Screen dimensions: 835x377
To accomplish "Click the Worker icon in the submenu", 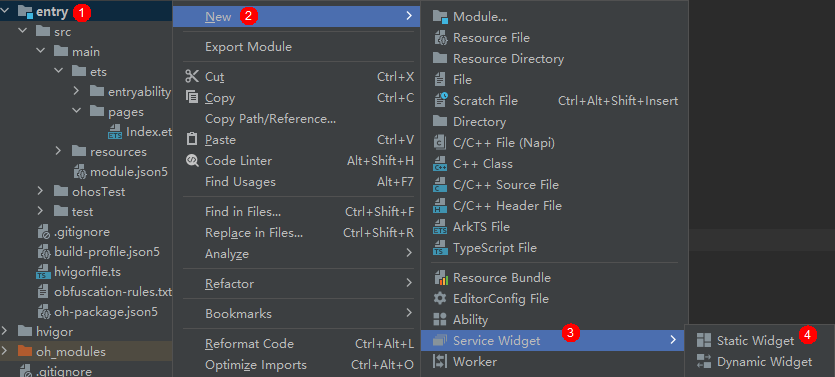I will click(x=440, y=362).
